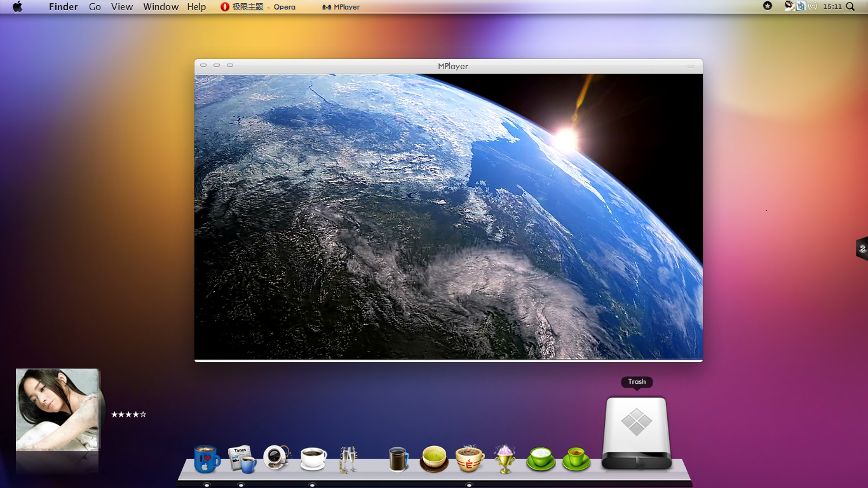This screenshot has width=868, height=488.
Task: Switch to the Opera window entry
Action: pyautogui.click(x=258, y=7)
